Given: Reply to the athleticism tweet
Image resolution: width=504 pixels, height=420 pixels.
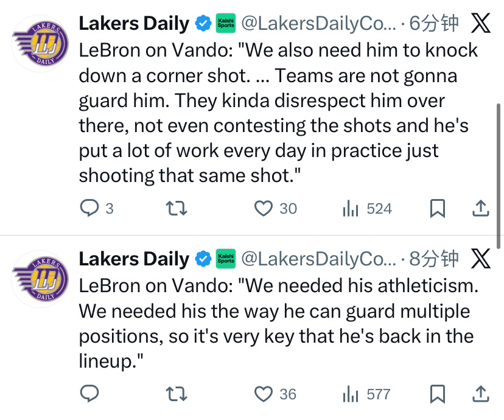Looking at the screenshot, I should (90, 394).
